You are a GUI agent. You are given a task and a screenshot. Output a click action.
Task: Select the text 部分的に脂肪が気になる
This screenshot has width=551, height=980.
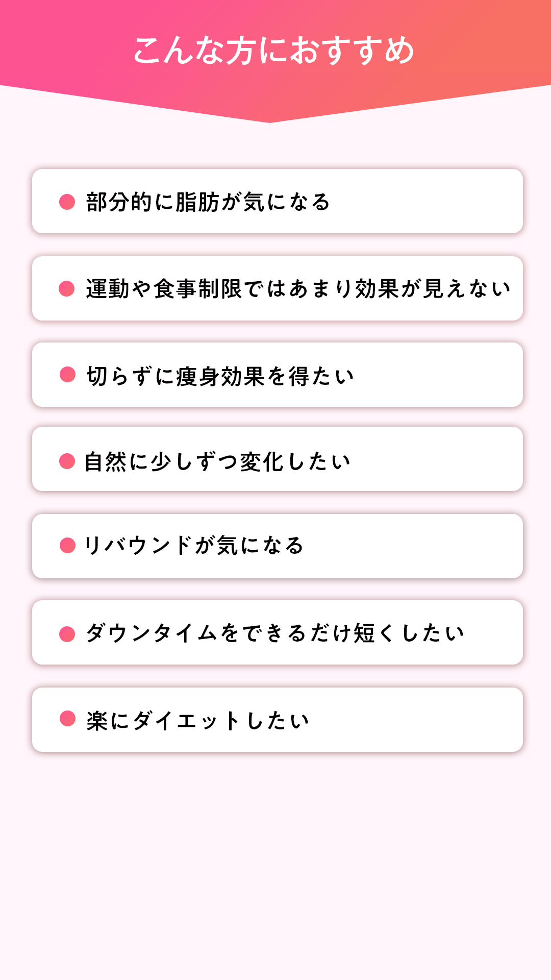(208, 202)
